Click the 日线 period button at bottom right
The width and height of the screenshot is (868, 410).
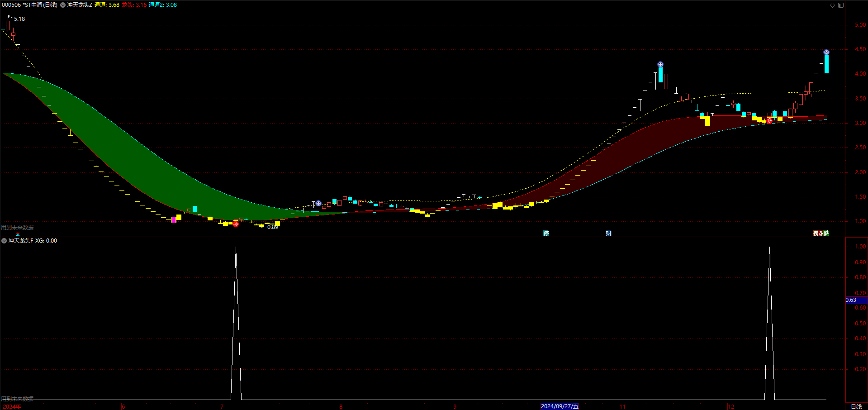pos(856,406)
